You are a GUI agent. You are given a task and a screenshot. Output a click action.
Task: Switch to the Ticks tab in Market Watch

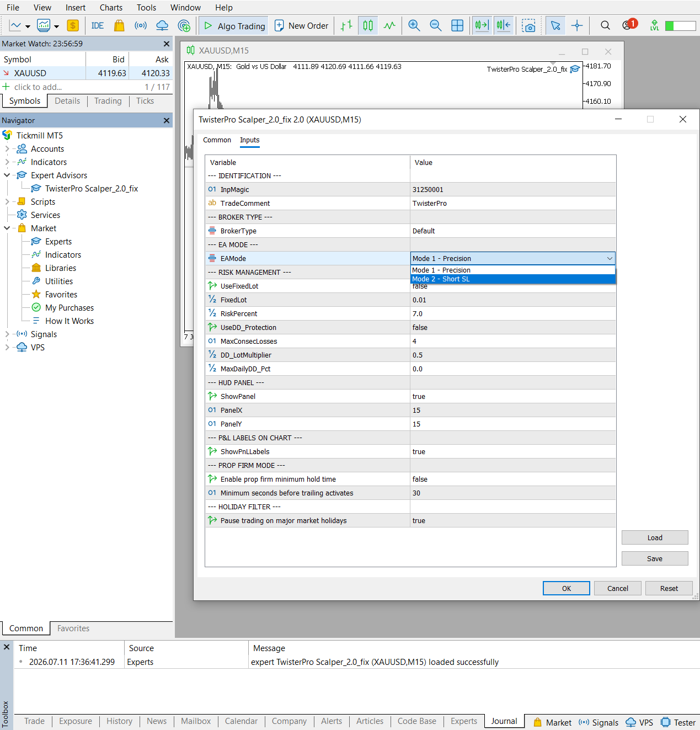145,101
